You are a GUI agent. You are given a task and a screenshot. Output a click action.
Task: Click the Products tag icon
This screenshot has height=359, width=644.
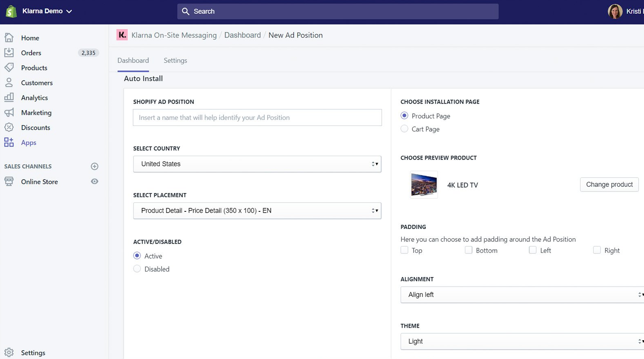9,67
